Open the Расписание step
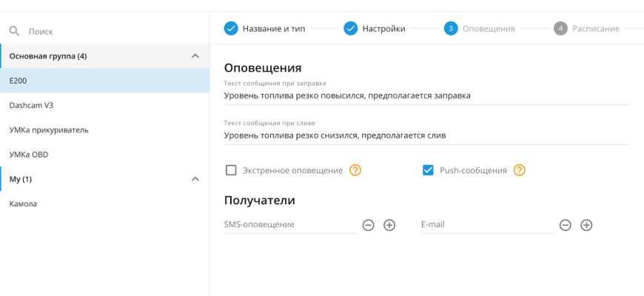Image resolution: width=644 pixels, height=296 pixels. click(x=595, y=28)
